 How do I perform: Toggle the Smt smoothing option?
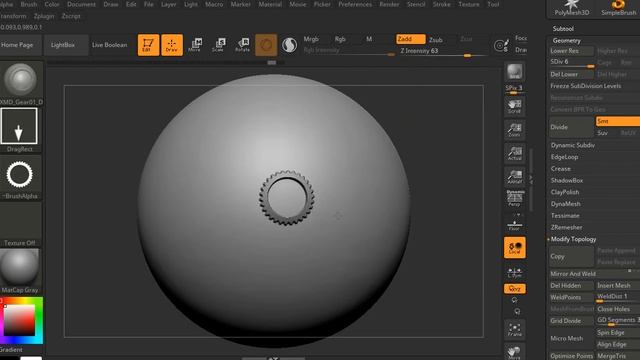coord(618,121)
